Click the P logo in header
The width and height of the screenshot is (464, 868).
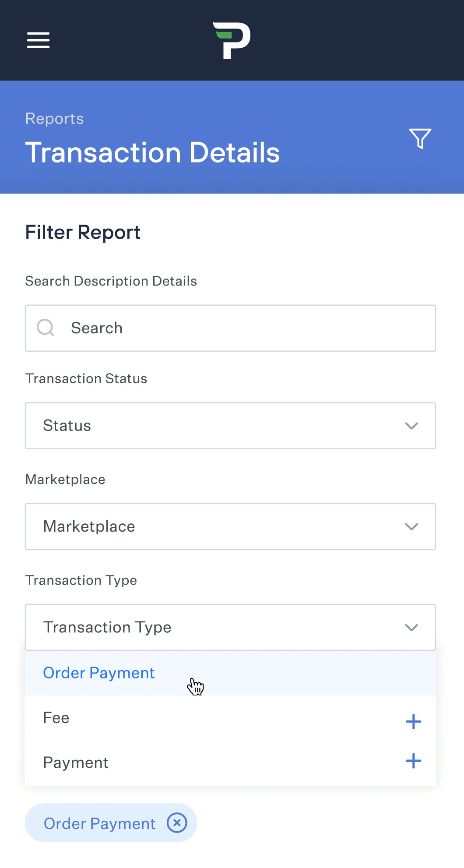click(232, 40)
